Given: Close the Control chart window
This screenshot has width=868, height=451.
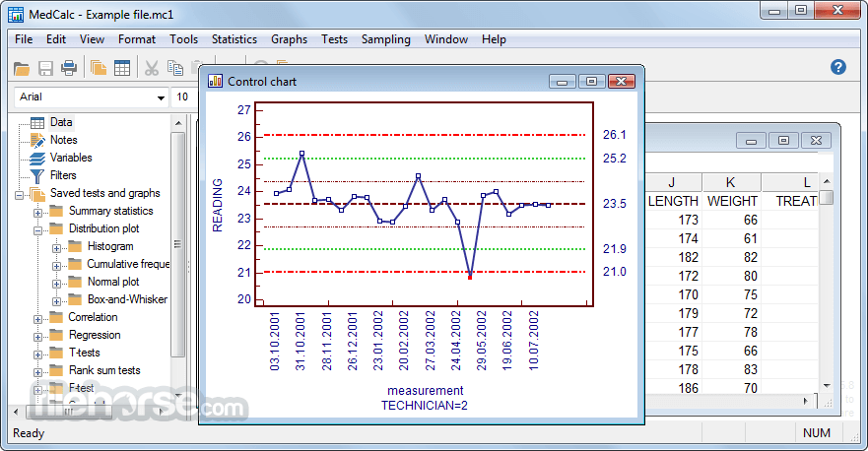Looking at the screenshot, I should (x=621, y=82).
